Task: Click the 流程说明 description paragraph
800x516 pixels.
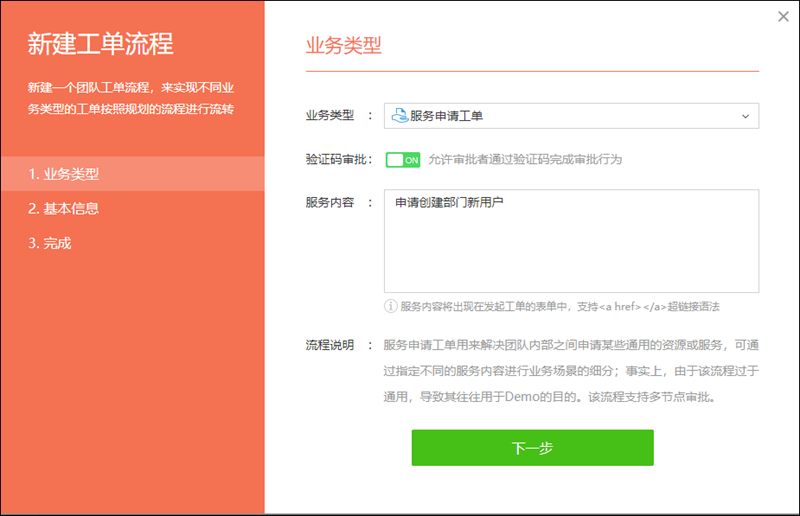Action: (570, 371)
